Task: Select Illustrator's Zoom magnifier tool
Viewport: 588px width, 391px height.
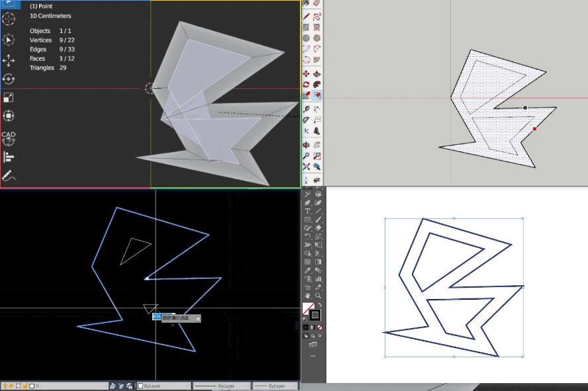Action: tap(318, 296)
